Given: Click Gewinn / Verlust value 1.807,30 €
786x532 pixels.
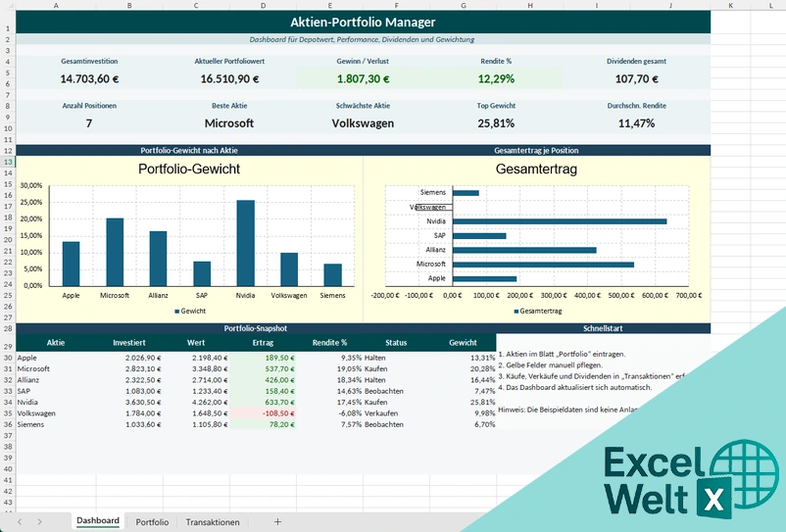Looking at the screenshot, I should [x=363, y=79].
